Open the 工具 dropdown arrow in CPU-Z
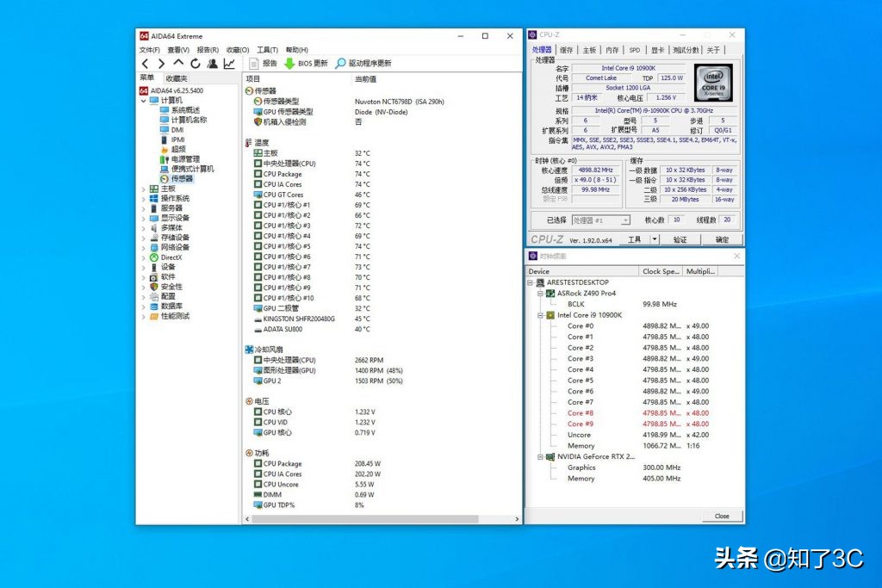 (655, 239)
